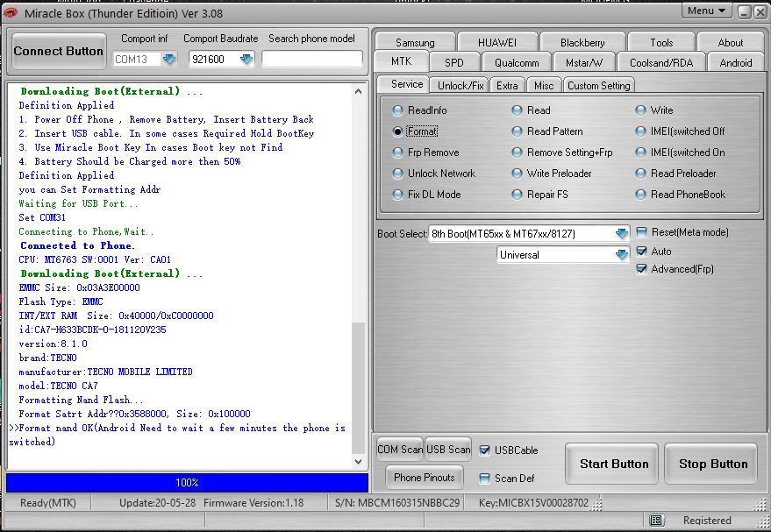Switch to the SPD tab
This screenshot has width=771, height=532.
click(453, 63)
